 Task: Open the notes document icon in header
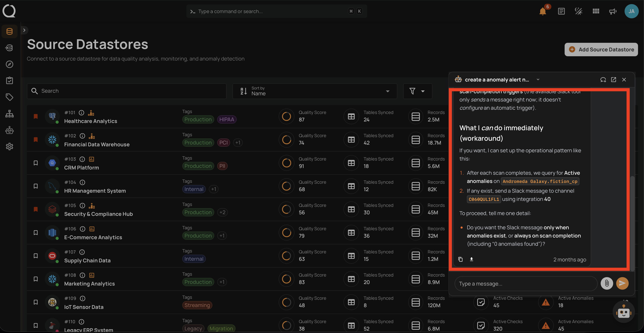click(x=561, y=11)
